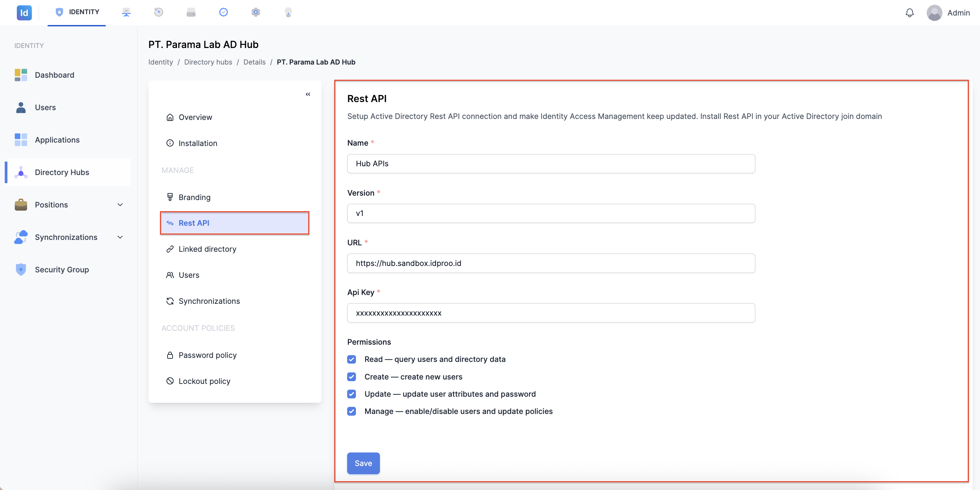Open Password policy menu item
Viewport: 980px width, 490px height.
tap(234, 355)
